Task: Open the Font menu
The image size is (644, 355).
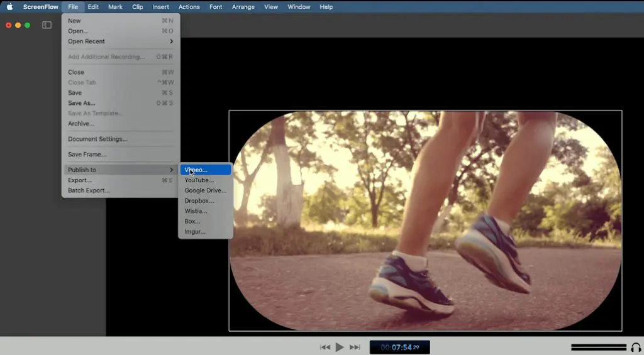Action: (x=216, y=6)
